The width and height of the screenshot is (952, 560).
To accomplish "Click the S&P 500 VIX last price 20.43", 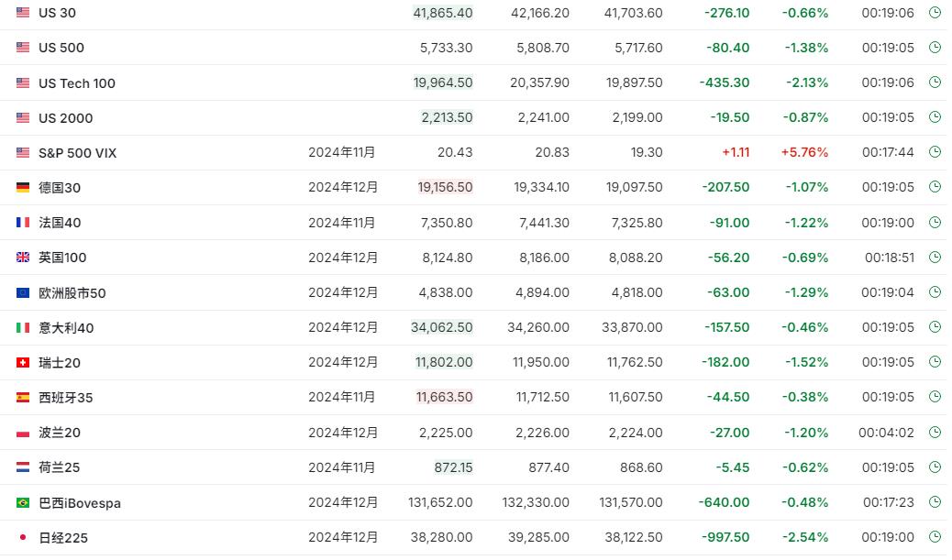I will tap(456, 152).
